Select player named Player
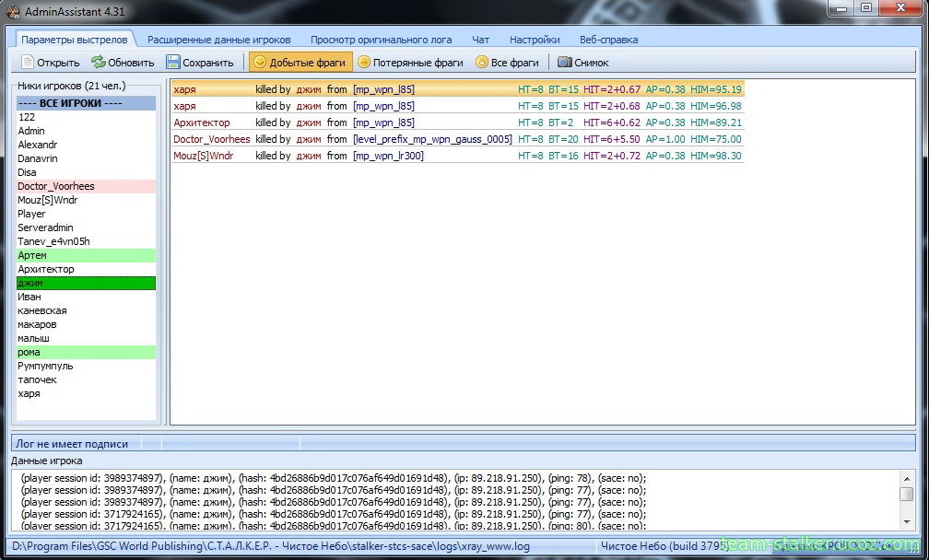Image resolution: width=929 pixels, height=560 pixels. (x=86, y=214)
